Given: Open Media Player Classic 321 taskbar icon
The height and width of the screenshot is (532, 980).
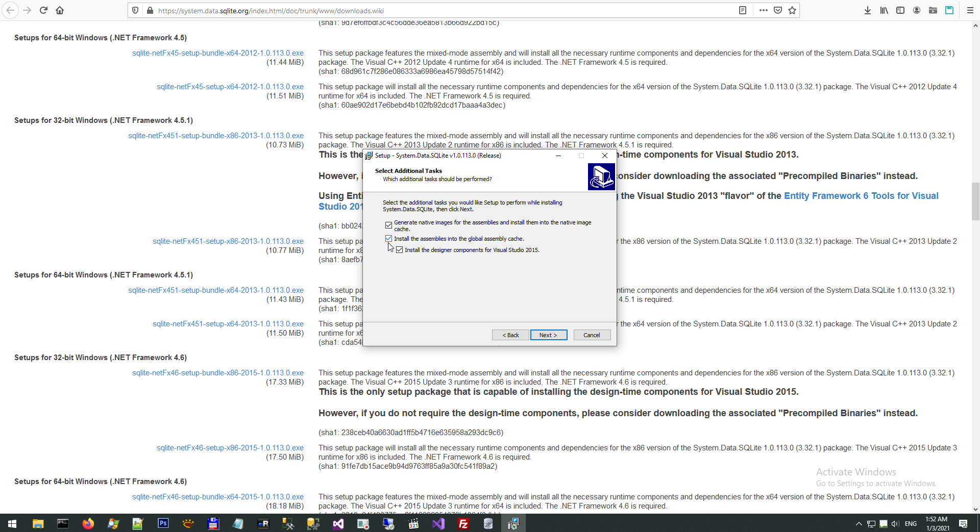Looking at the screenshot, I should click(x=413, y=523).
